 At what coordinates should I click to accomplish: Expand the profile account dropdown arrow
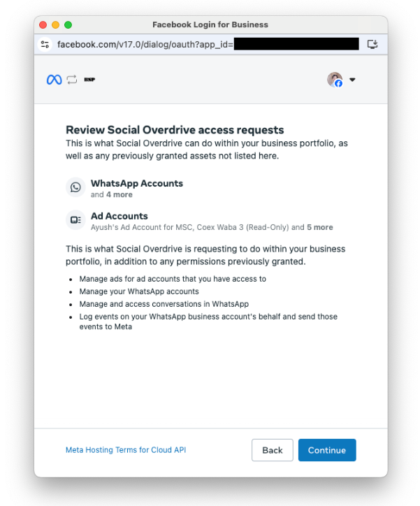pyautogui.click(x=352, y=80)
